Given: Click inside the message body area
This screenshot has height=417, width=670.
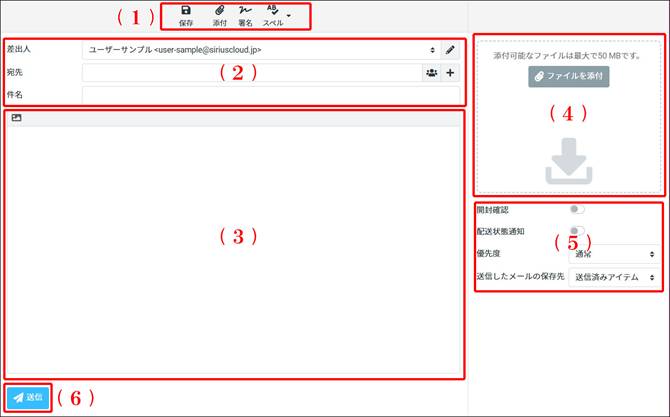Looking at the screenshot, I should (x=233, y=250).
